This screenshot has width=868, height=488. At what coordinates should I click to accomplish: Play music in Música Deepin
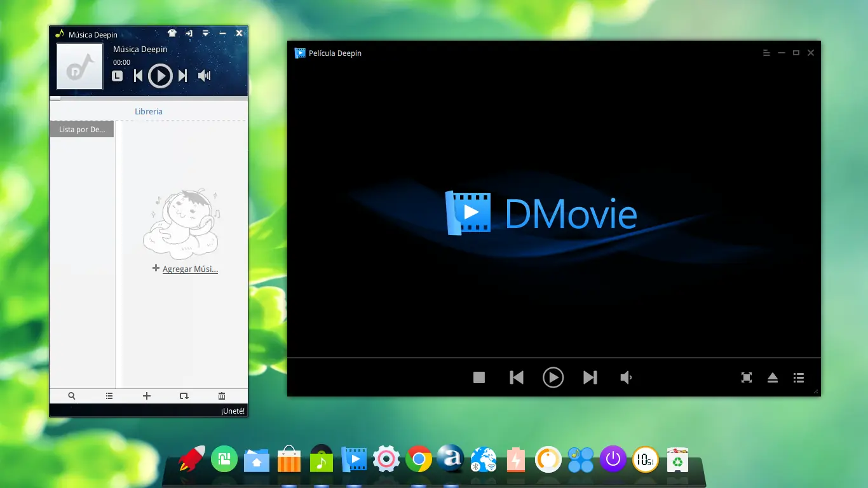click(x=160, y=76)
